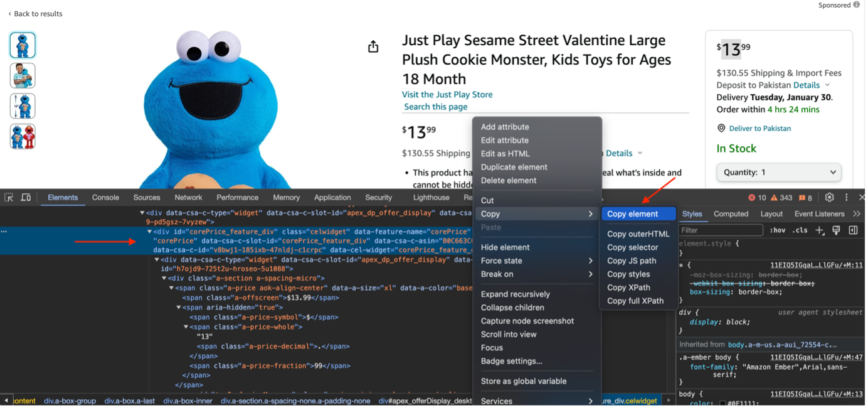Click Search this page link
Screen dimensions: 868x408
pos(436,107)
